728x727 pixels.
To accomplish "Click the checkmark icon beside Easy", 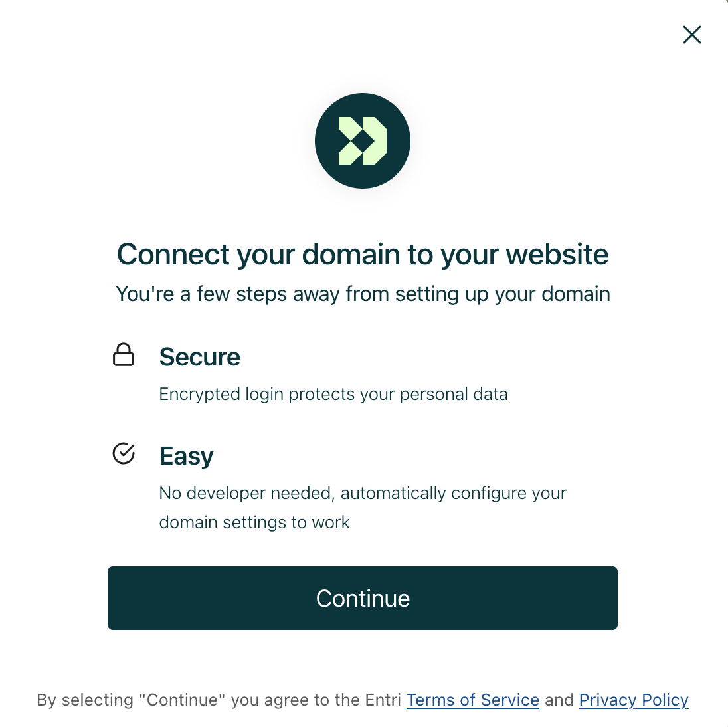I will point(124,454).
